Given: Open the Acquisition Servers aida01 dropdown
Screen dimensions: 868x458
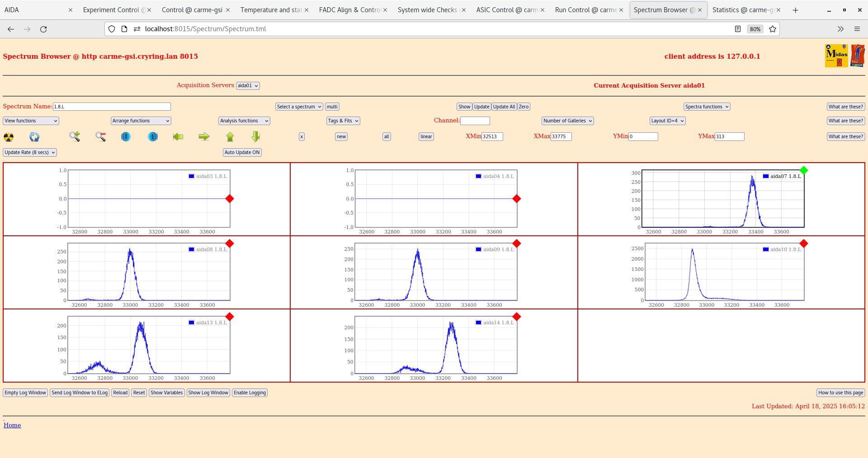Looking at the screenshot, I should [x=248, y=85].
